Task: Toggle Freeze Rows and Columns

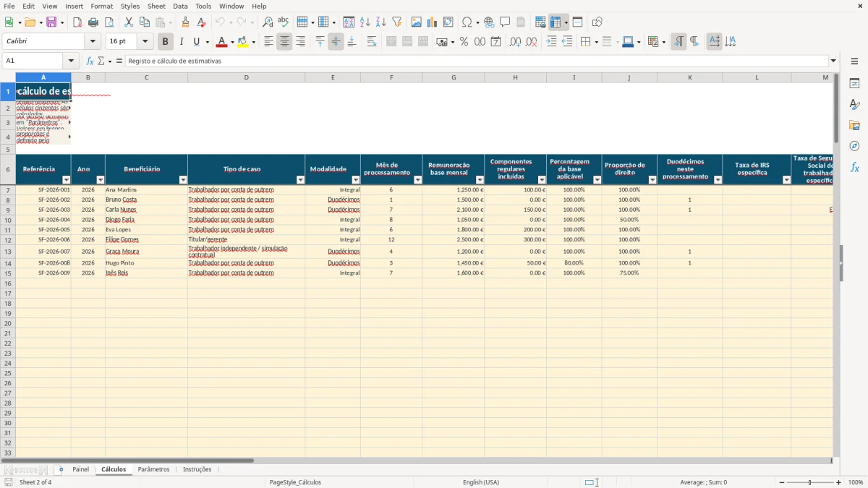Action: tap(556, 22)
